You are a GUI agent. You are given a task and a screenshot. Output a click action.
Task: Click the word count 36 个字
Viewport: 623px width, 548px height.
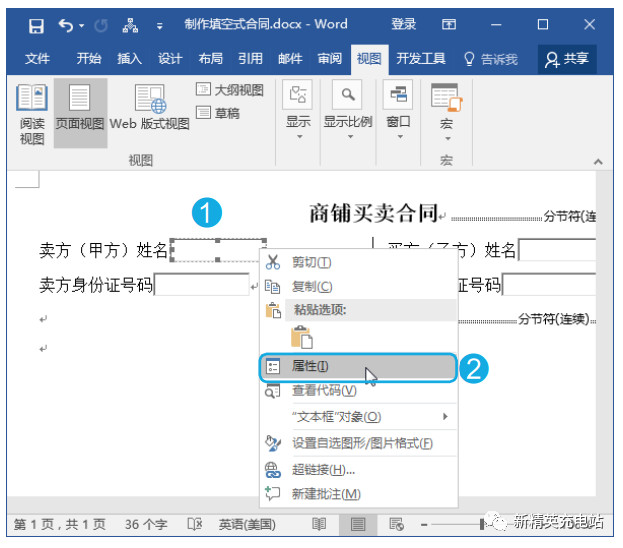pyautogui.click(x=146, y=525)
